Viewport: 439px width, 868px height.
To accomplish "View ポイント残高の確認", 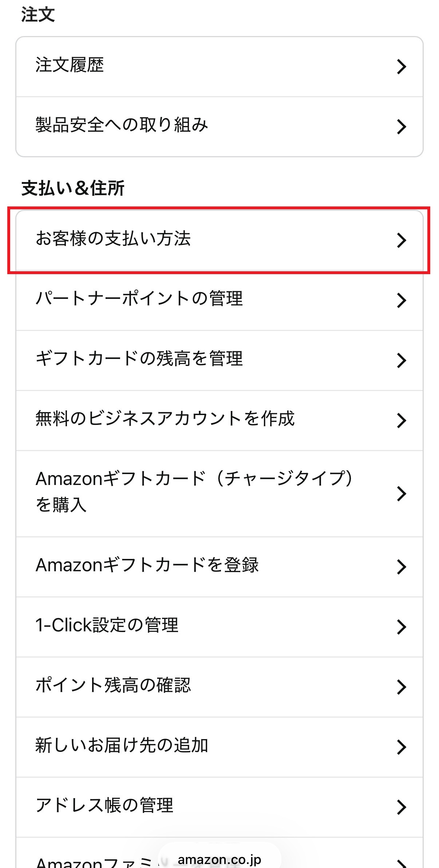I will tap(113, 685).
